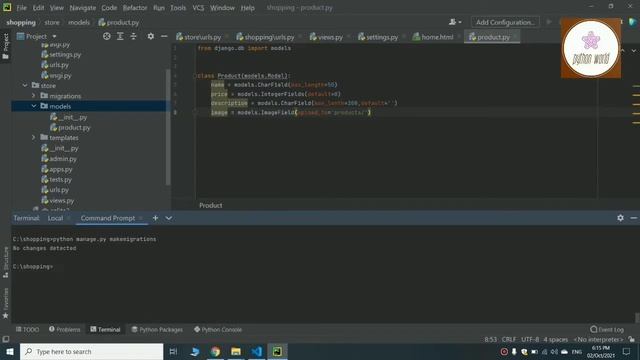Click the models breadcrumb in navigation bar
Screen dimensions: 640x360
pyautogui.click(x=79, y=22)
